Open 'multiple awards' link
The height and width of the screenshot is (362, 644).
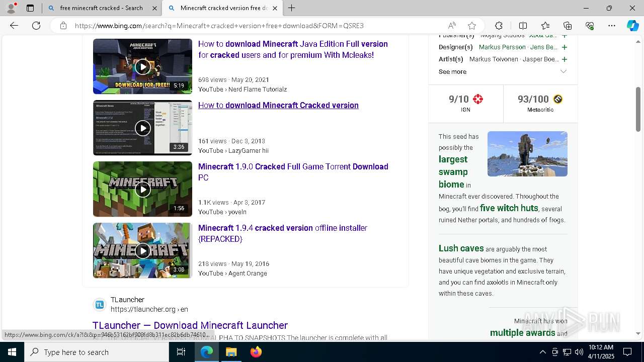pyautogui.click(x=523, y=332)
